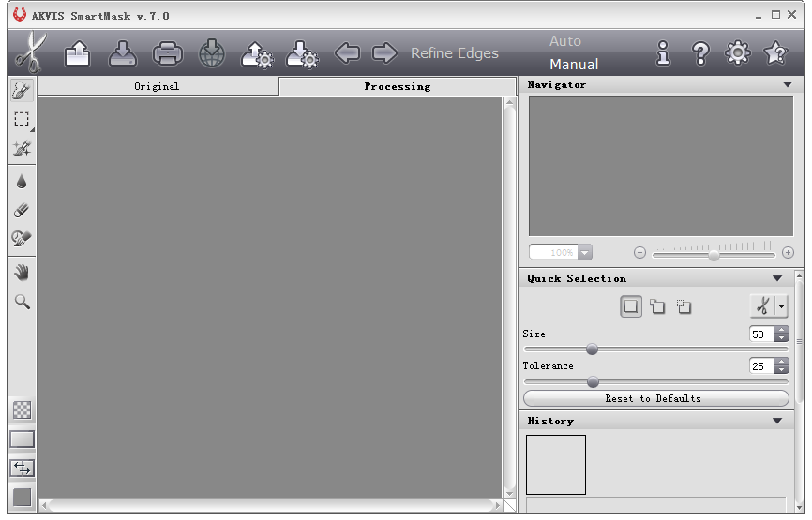Activate the Zoom magnifier tool
The height and width of the screenshot is (520, 812).
22,302
